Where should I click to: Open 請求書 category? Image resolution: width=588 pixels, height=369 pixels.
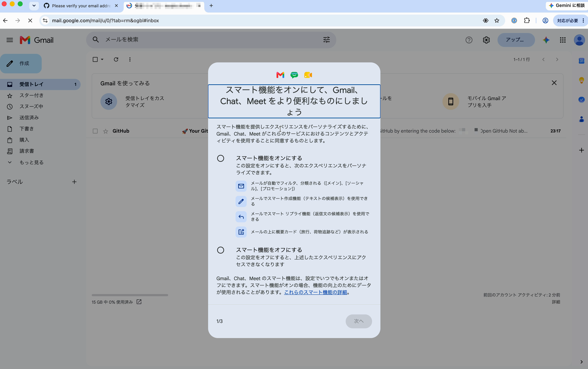pyautogui.click(x=40, y=151)
